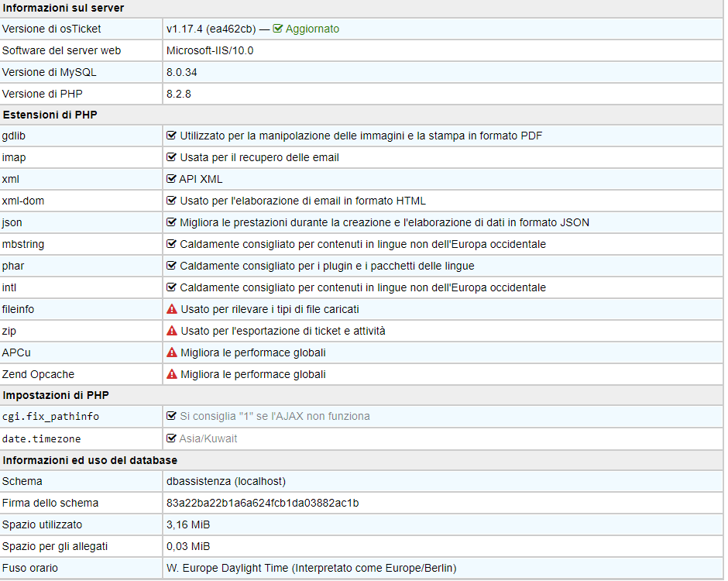Click the warning icon in zip row
Screen dimensions: 728x581
[x=172, y=331]
